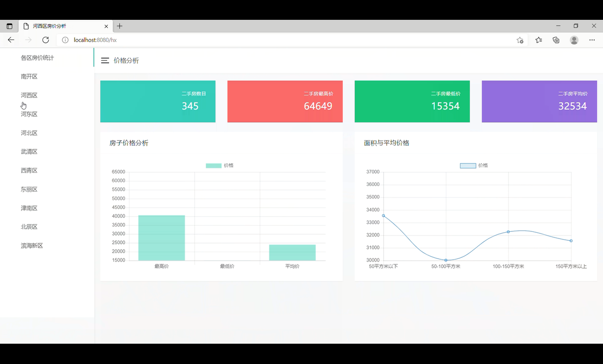The height and width of the screenshot is (364, 603).
Task: Click the browser forward arrow
Action: click(x=28, y=40)
